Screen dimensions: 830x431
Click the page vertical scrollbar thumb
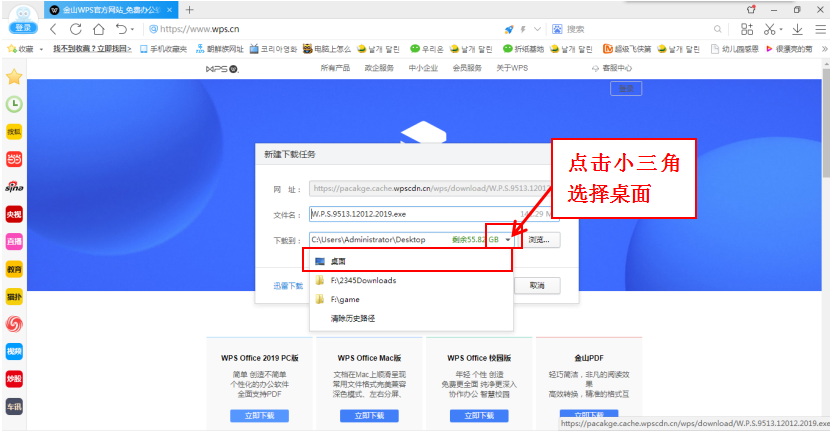(x=826, y=122)
